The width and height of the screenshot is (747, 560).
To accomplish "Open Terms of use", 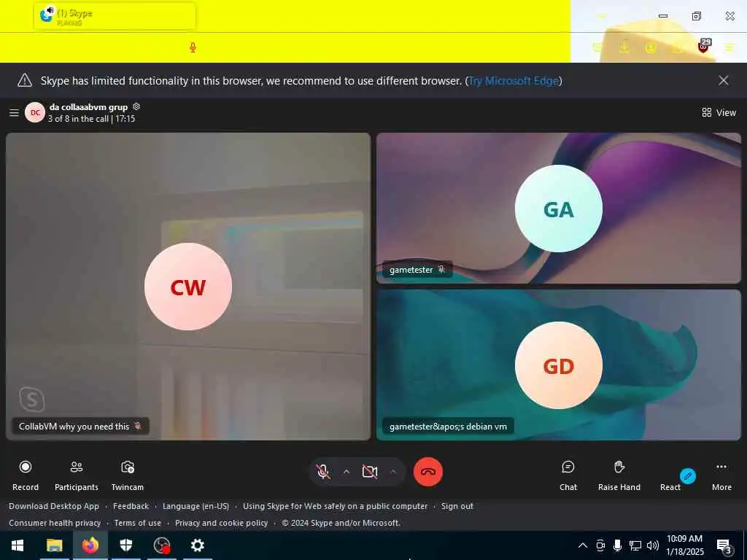I will [138, 523].
